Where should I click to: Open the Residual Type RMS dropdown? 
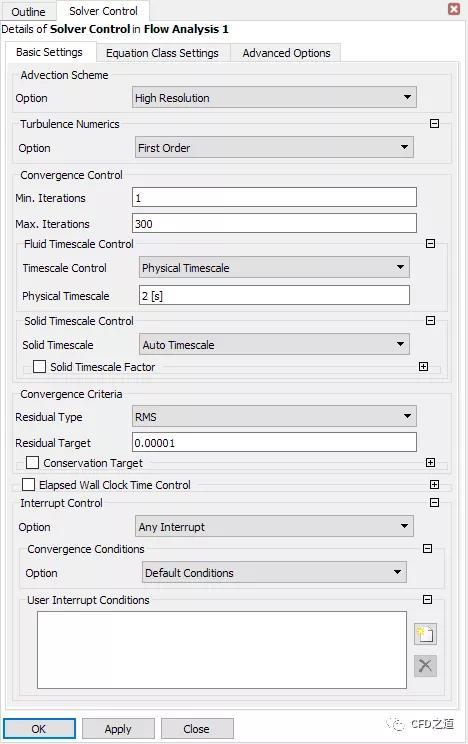(x=274, y=417)
